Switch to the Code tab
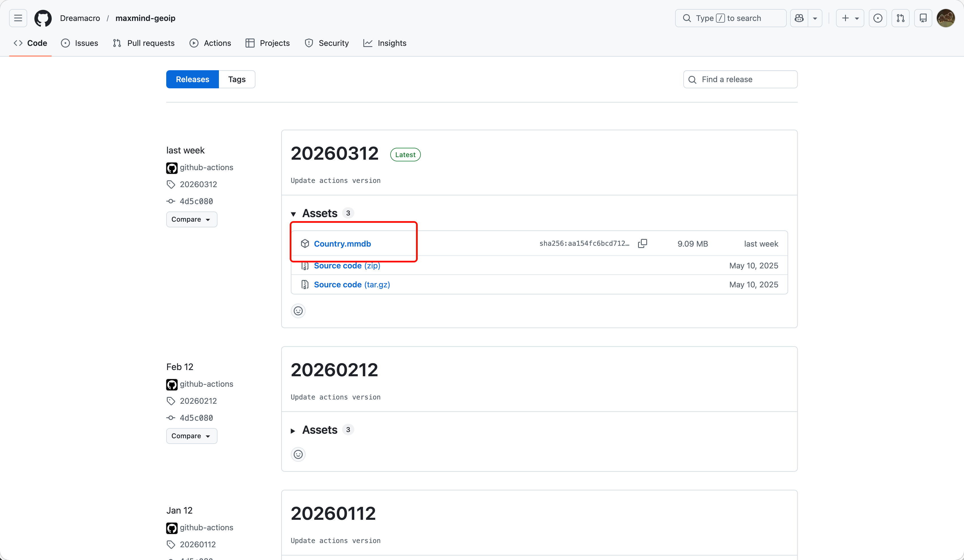964x560 pixels. pos(30,43)
